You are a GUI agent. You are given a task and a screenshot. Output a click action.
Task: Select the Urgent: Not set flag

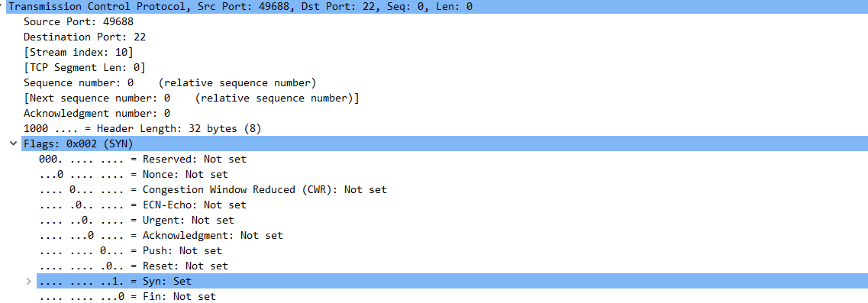(136, 220)
